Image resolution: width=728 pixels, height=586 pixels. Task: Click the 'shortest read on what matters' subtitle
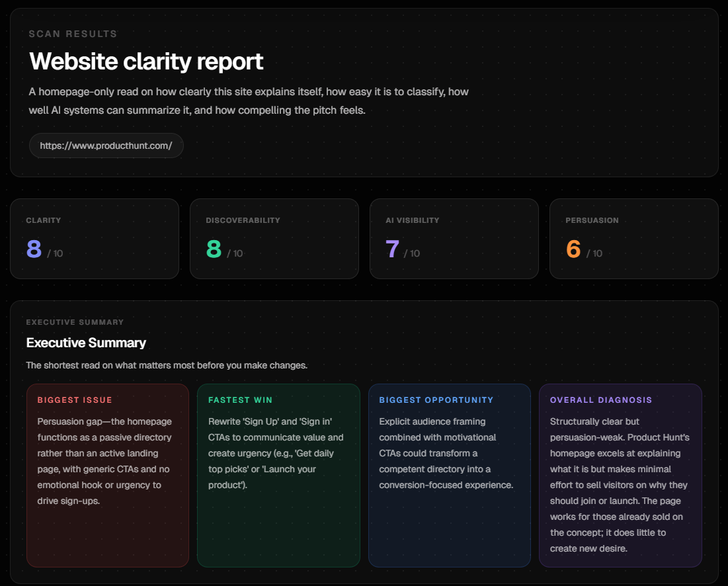coord(167,366)
